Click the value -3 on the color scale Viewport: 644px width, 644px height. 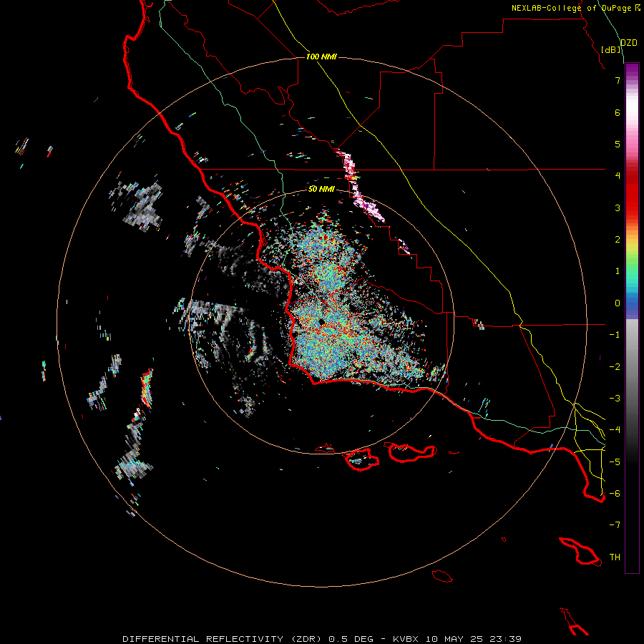[x=615, y=399]
